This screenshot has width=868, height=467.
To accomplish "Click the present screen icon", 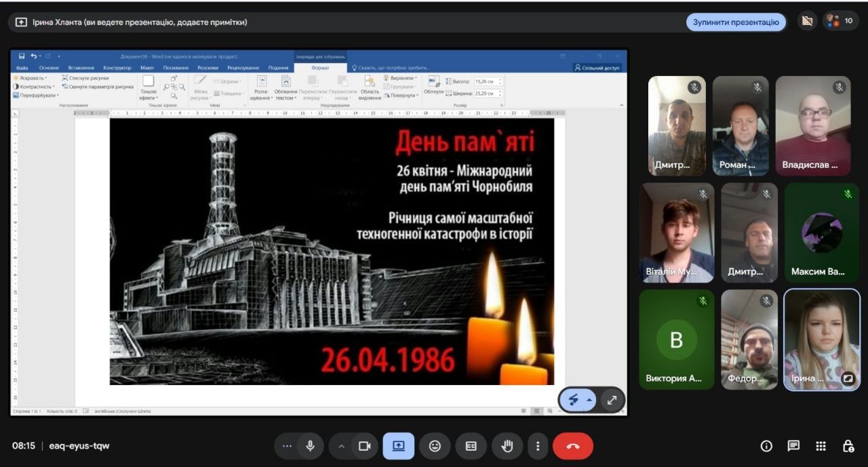I will point(398,446).
